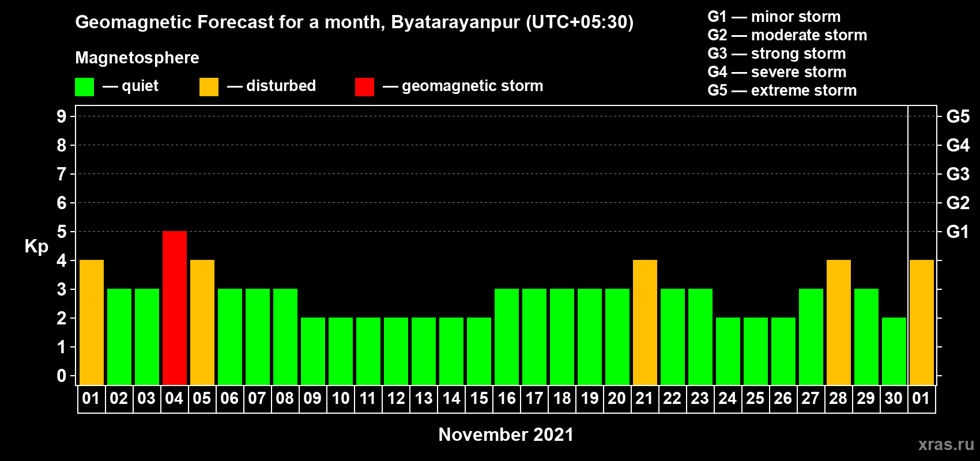Click the 'G3 — strong storm' legend text
The image size is (980, 461).
click(777, 54)
